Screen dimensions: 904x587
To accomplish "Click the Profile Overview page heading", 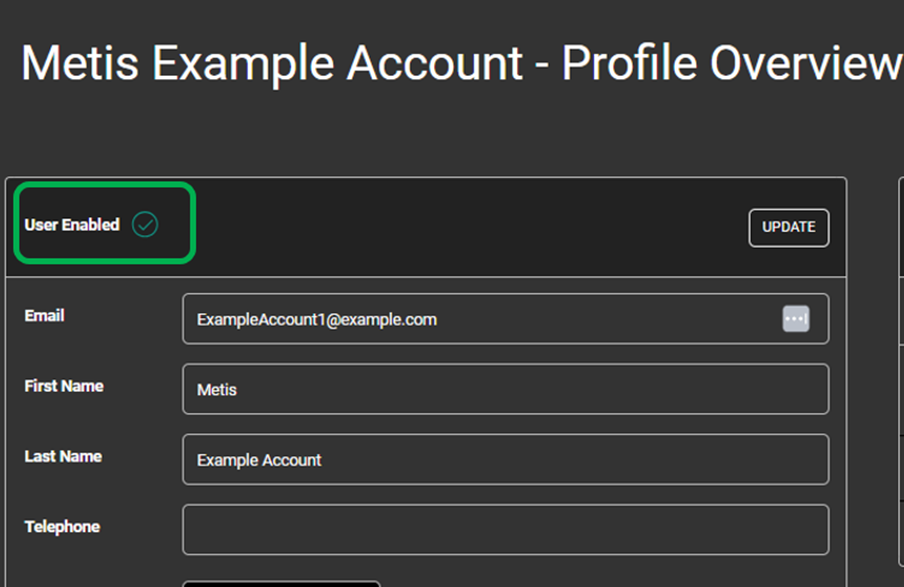I will point(732,63).
